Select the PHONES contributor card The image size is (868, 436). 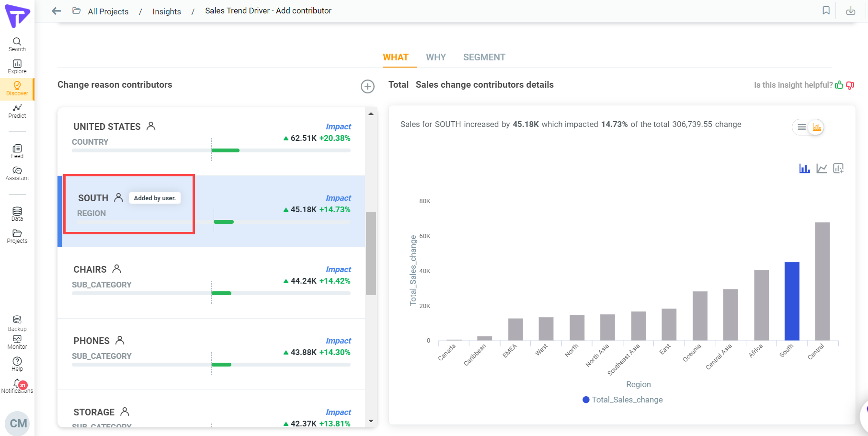(x=211, y=354)
